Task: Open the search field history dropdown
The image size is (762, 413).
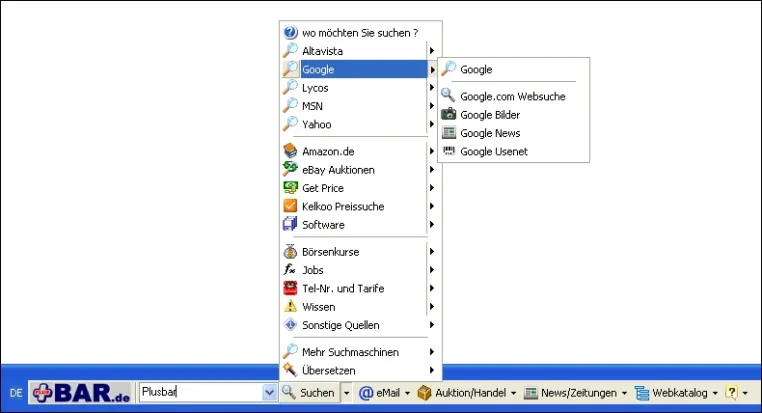Action: 269,393
